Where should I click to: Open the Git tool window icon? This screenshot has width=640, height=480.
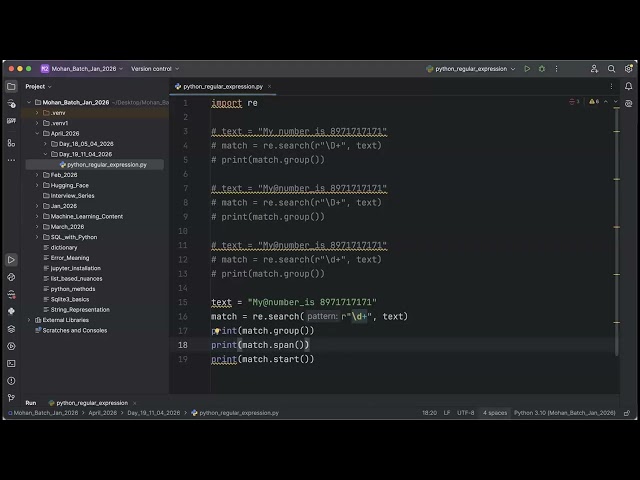point(11,398)
